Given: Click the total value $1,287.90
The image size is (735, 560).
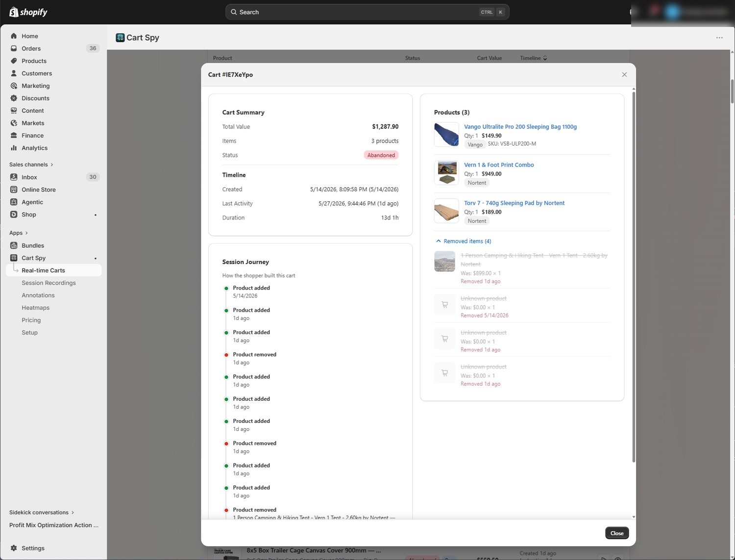Looking at the screenshot, I should (x=385, y=127).
